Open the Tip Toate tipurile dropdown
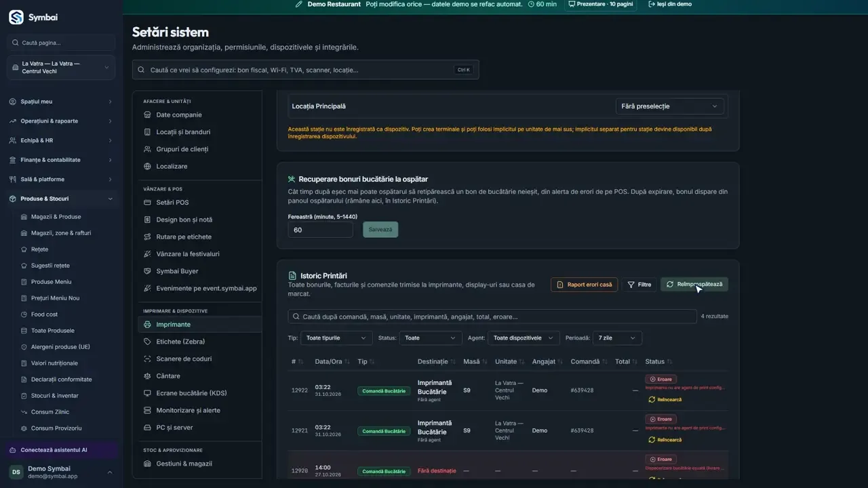 [336, 338]
